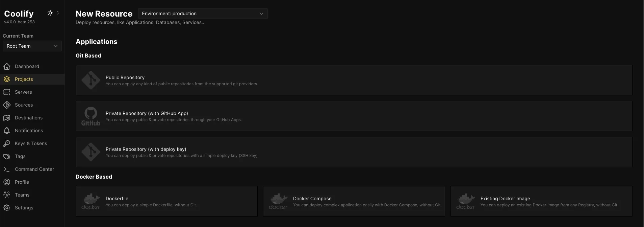Click the Teams people icon
The width and height of the screenshot is (644, 227).
coord(7,195)
